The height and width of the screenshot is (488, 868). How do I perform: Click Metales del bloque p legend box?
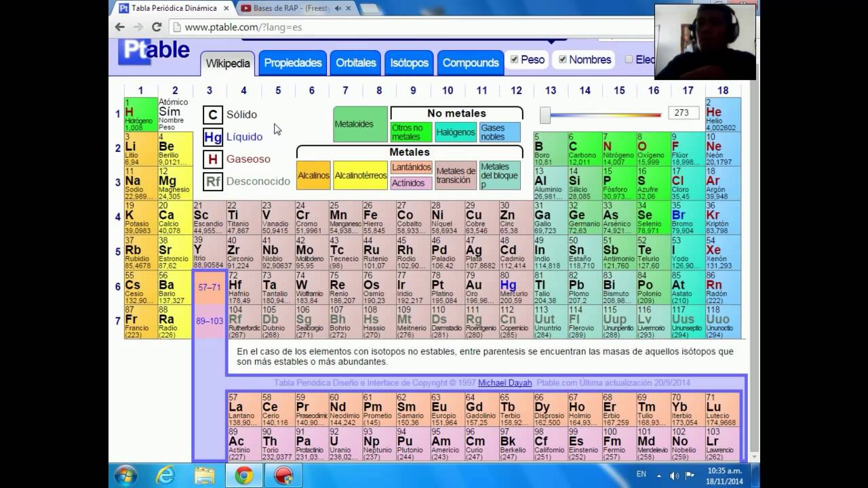click(500, 176)
